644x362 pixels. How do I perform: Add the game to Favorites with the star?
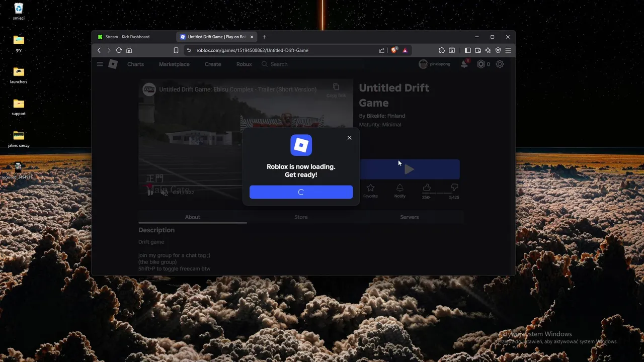point(370,191)
